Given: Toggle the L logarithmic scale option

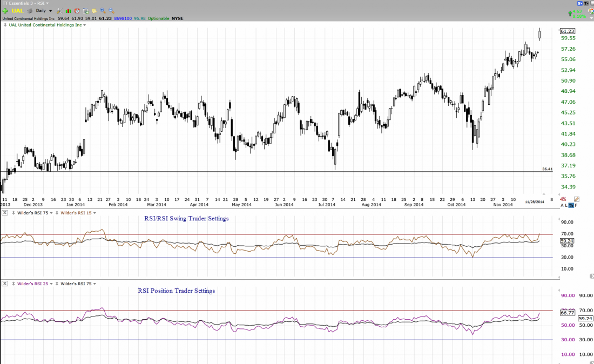Looking at the screenshot, I should coord(566,205).
